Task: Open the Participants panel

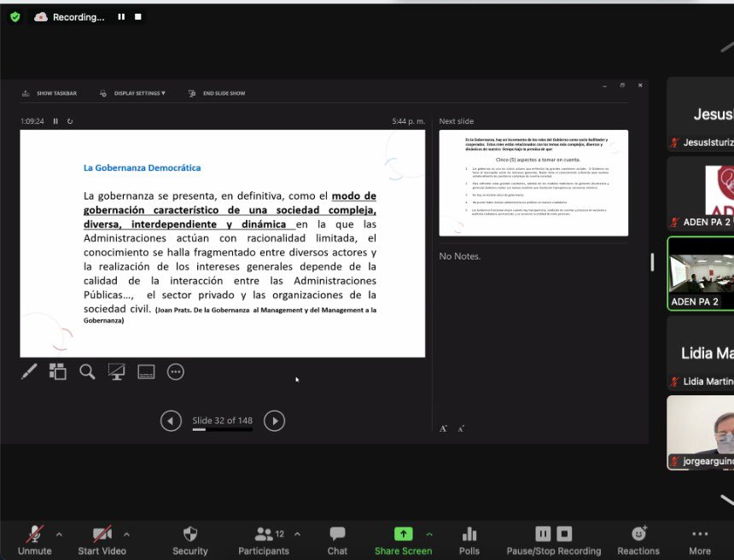Action: pos(264,540)
